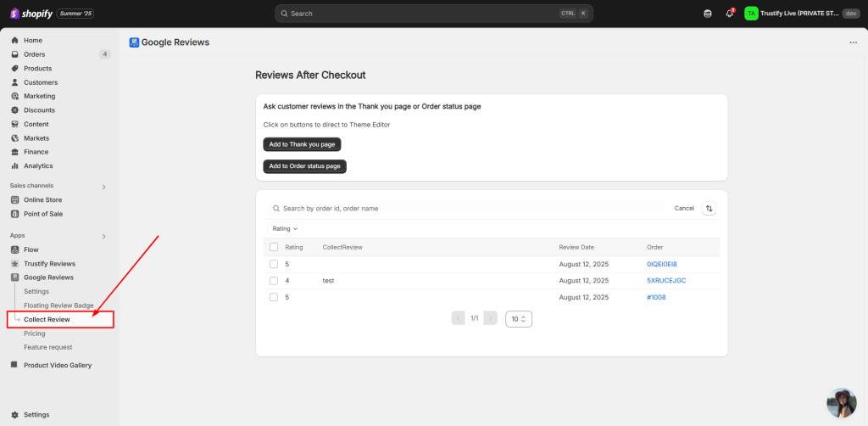Open the Markets globe icon
The width and height of the screenshot is (868, 426).
pos(15,138)
